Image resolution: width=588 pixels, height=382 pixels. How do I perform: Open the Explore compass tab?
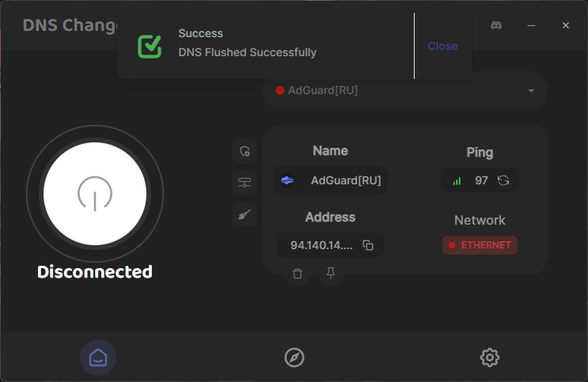[x=294, y=357]
